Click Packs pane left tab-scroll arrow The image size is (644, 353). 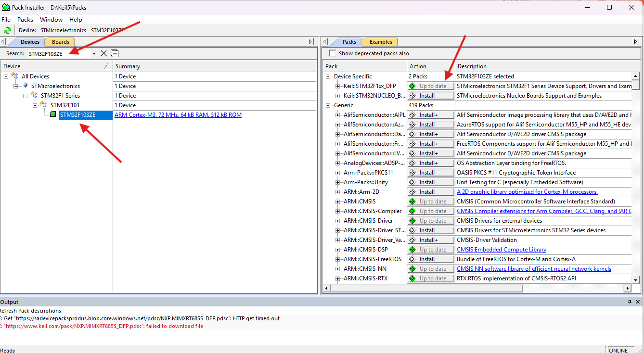coord(325,42)
